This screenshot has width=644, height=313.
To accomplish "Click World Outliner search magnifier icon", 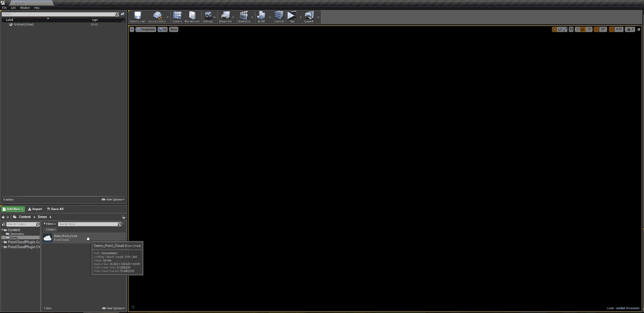I will tap(117, 14).
